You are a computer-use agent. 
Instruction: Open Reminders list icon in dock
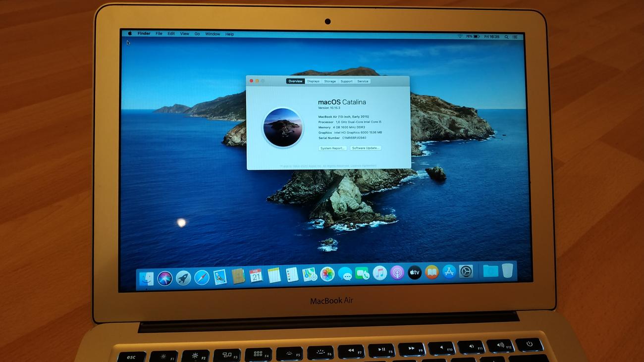pos(292,274)
